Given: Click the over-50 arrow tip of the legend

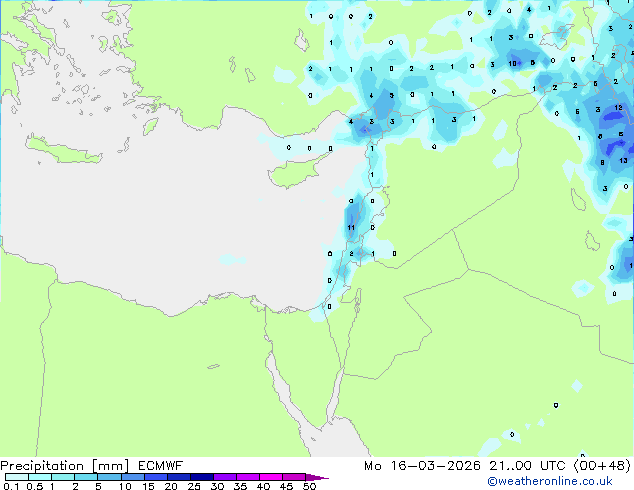Looking at the screenshot, I should [317, 478].
